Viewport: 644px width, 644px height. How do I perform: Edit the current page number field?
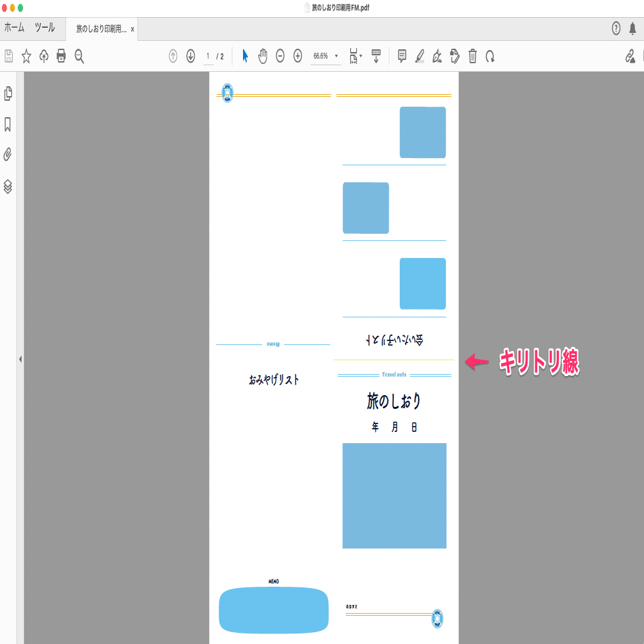pos(208,56)
